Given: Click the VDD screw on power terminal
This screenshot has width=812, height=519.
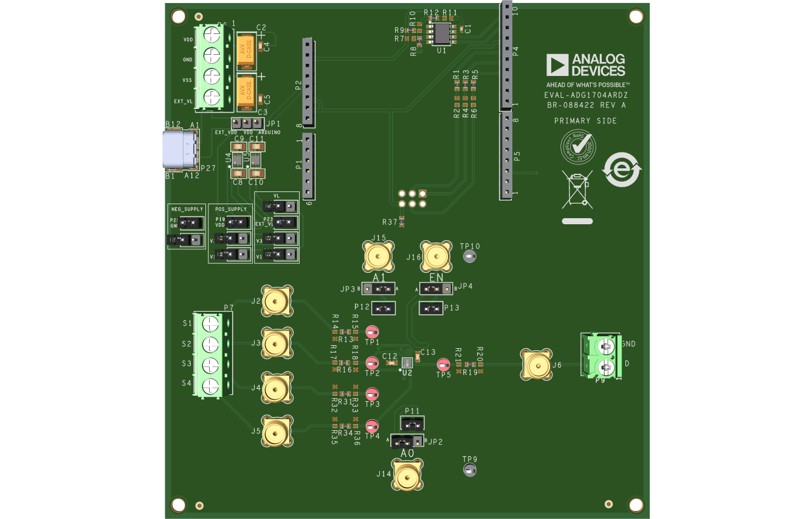Looking at the screenshot, I should pyautogui.click(x=211, y=34).
